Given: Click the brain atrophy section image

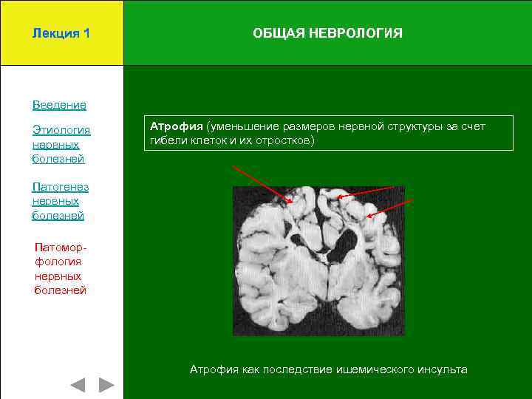Looking at the screenshot, I should click(319, 261).
